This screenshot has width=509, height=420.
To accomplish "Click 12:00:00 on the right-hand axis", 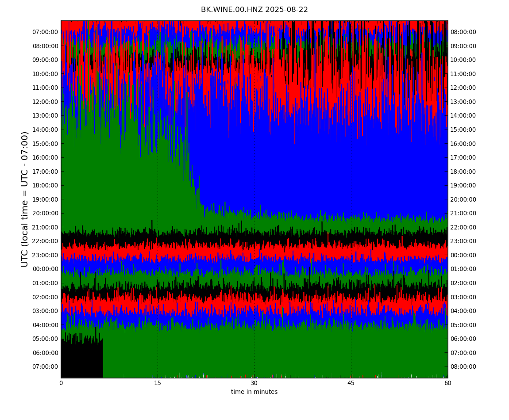I will coord(463,88).
